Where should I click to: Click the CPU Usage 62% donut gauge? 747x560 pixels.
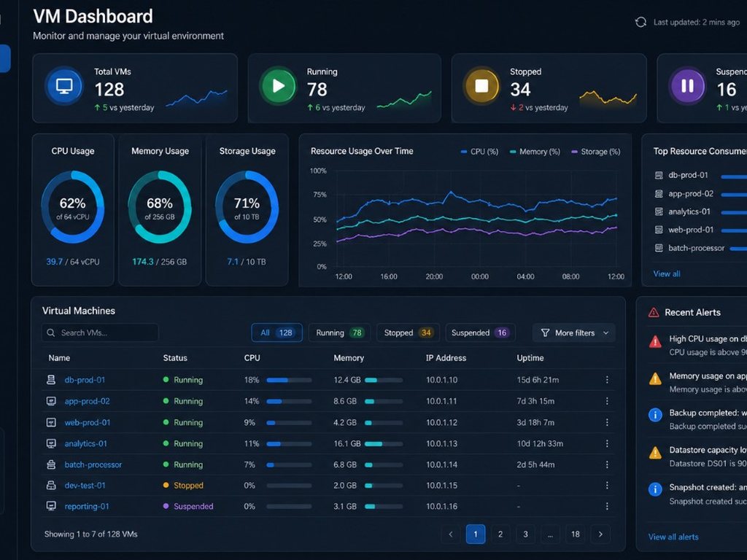72,207
